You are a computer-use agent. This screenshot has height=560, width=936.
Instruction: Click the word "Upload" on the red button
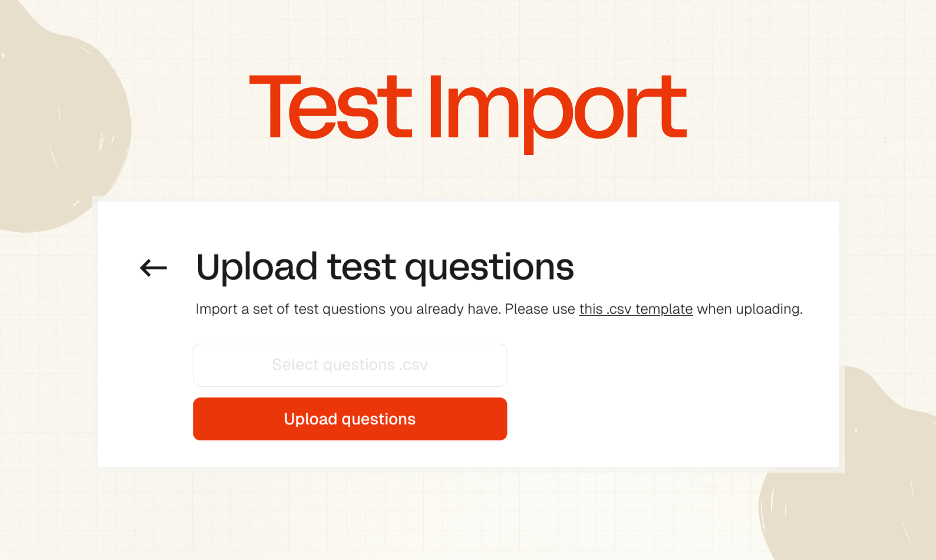310,419
